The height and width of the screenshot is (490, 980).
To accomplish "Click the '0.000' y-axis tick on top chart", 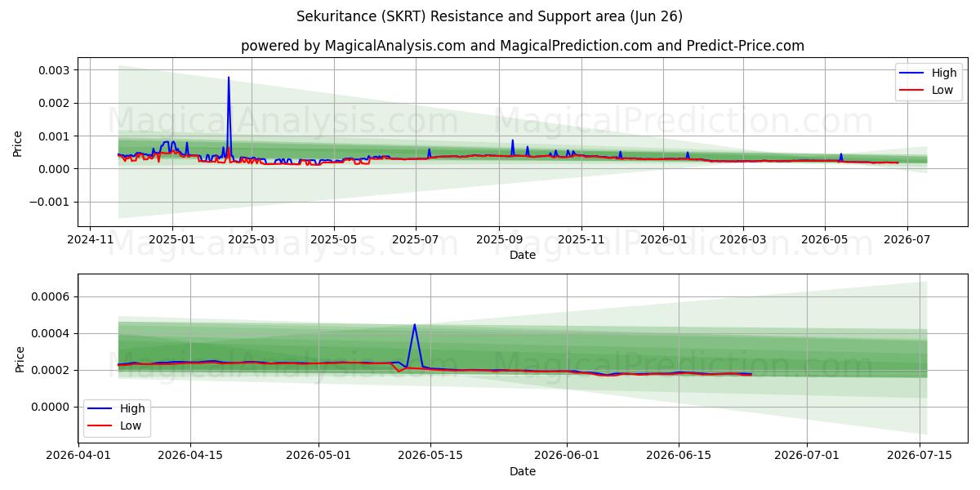I will tap(55, 169).
